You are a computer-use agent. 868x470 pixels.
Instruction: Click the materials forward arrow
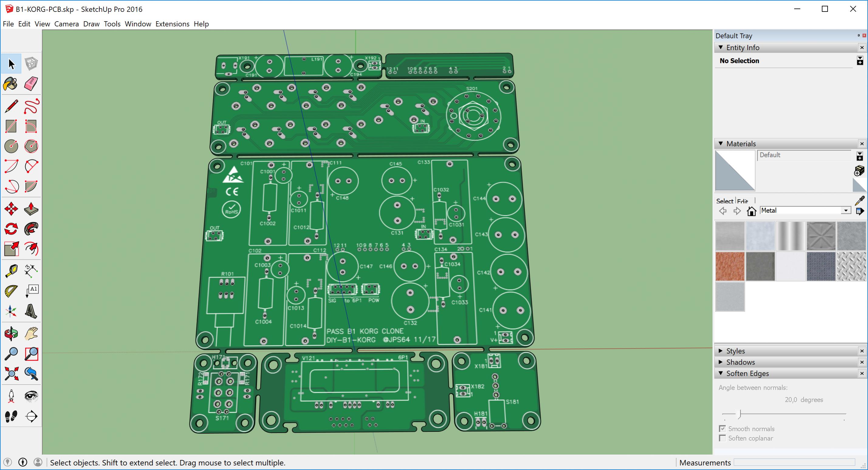(x=737, y=211)
